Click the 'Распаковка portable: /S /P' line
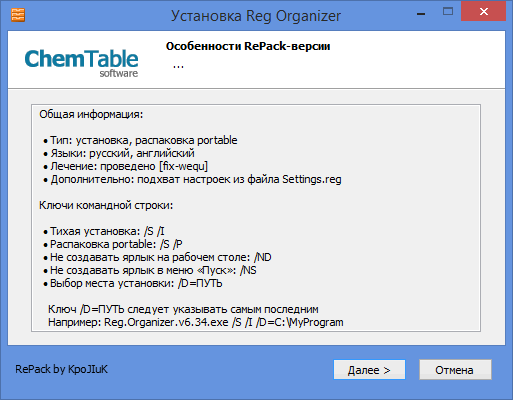513x400 pixels. click(113, 244)
